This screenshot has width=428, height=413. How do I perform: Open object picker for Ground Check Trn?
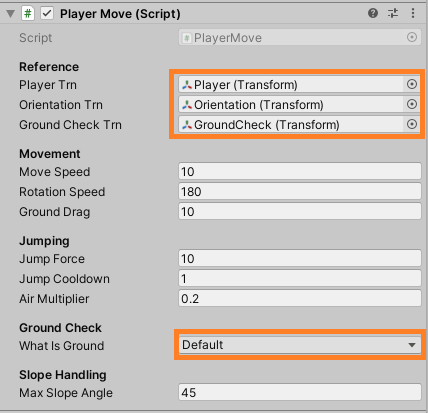[412, 124]
